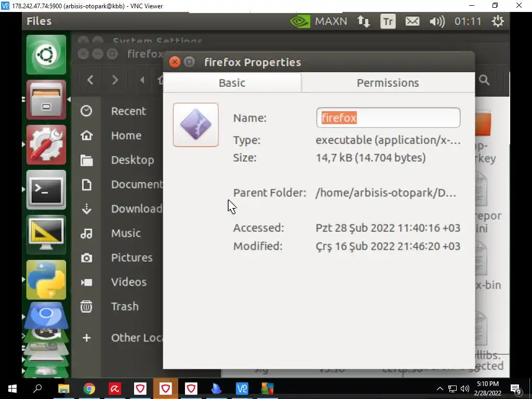Screen dimensions: 532x399
Task: Open Documents in the Files sidebar
Action: tap(137, 184)
